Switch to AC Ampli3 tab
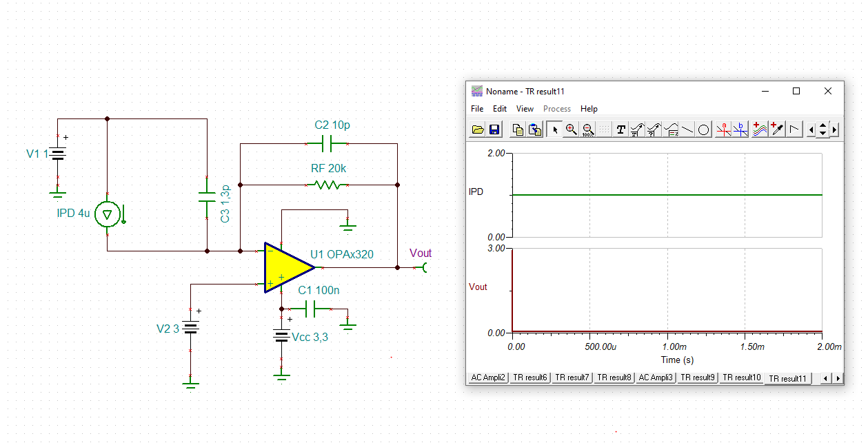Screen dimensions: 868x445 (656, 377)
